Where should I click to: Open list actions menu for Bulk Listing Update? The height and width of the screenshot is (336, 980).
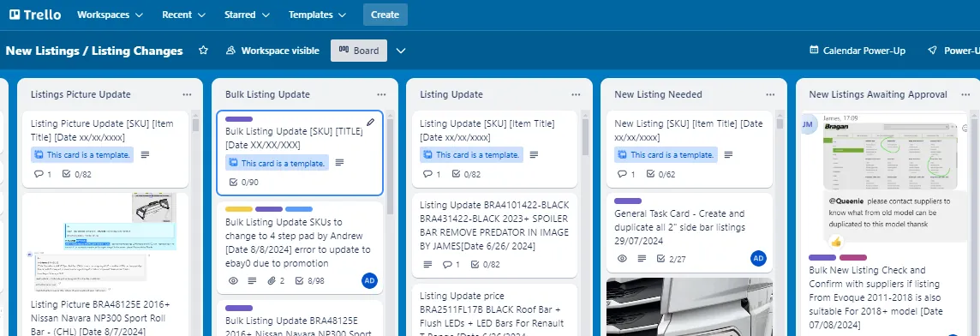click(381, 94)
